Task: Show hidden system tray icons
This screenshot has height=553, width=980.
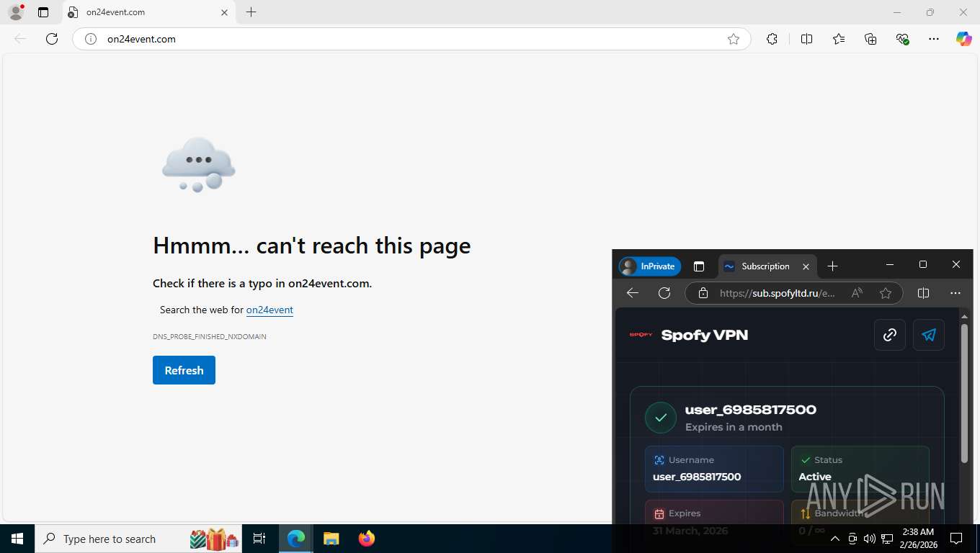Action: coord(835,539)
